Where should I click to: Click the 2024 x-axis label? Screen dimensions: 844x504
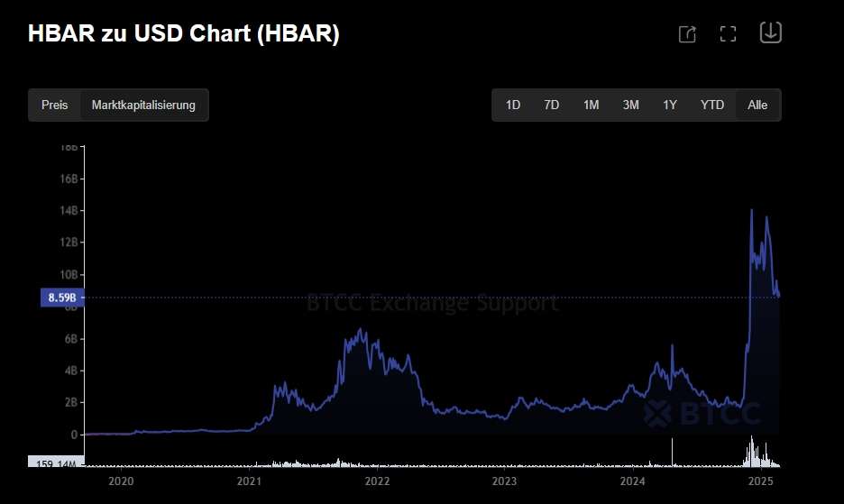point(632,481)
